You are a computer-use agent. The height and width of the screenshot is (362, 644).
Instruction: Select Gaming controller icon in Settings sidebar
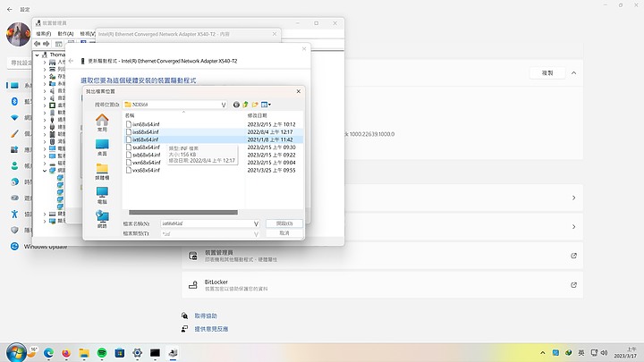point(14,198)
